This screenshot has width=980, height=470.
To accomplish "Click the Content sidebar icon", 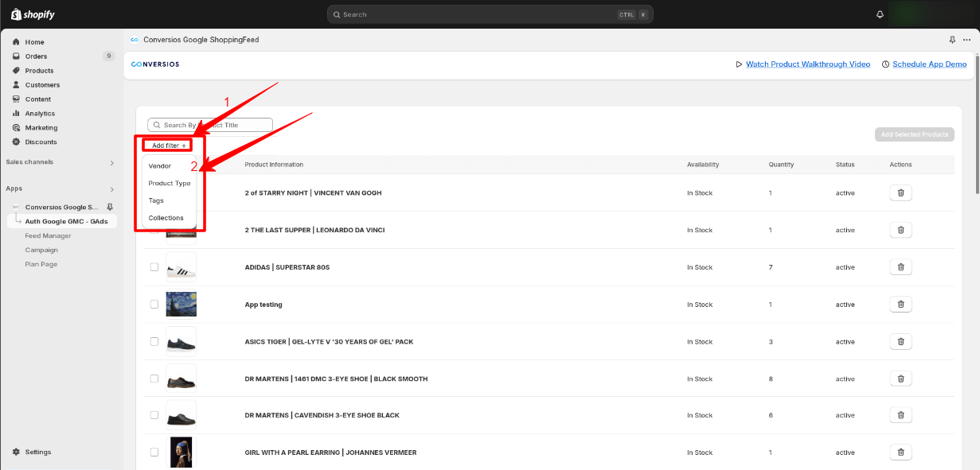I will click(x=16, y=99).
